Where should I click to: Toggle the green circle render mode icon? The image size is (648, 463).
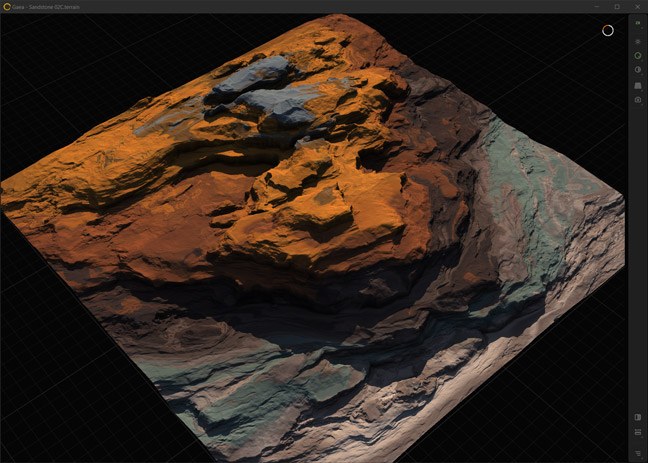[x=638, y=56]
